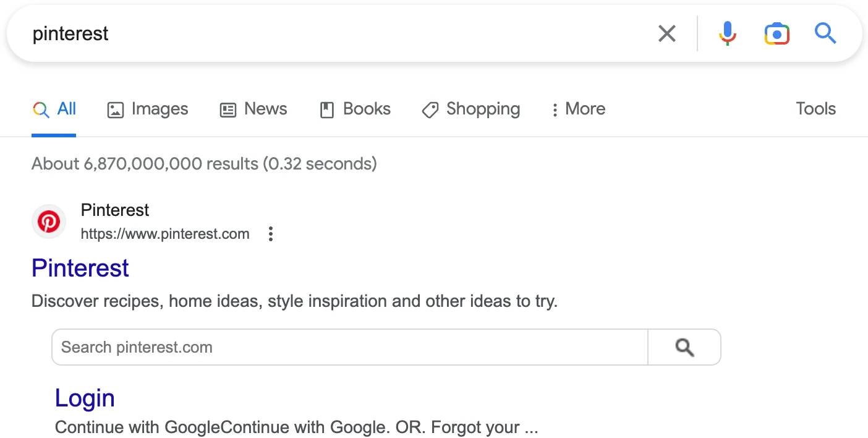Screen dimensions: 868x438
Task: Click the Login sitelink
Action: coord(85,398)
